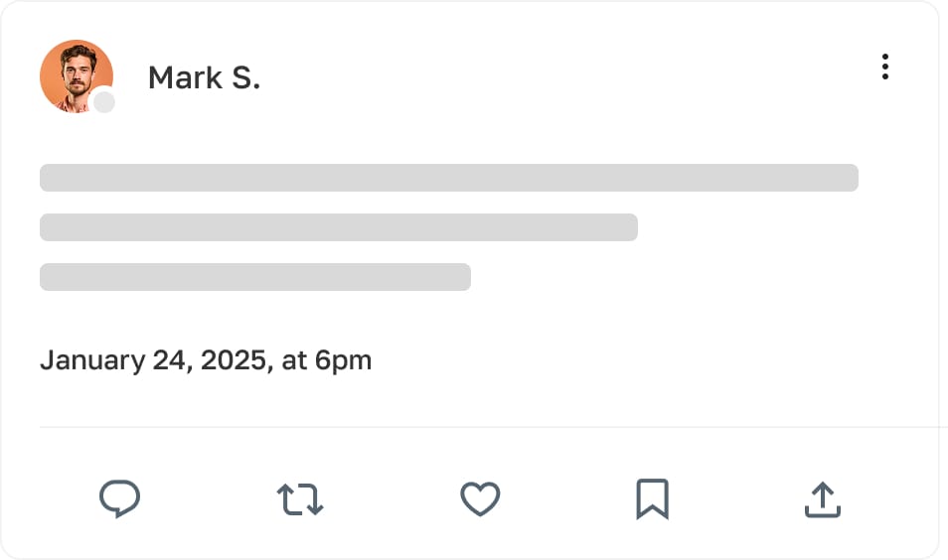
Task: Expand post options via vertical ellipsis
Action: [884, 68]
